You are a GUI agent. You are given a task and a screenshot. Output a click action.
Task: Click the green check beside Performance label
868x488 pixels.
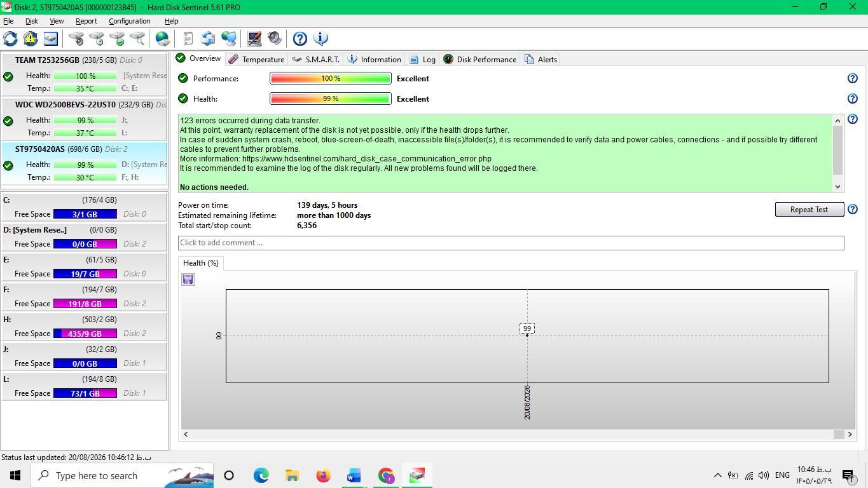(183, 78)
